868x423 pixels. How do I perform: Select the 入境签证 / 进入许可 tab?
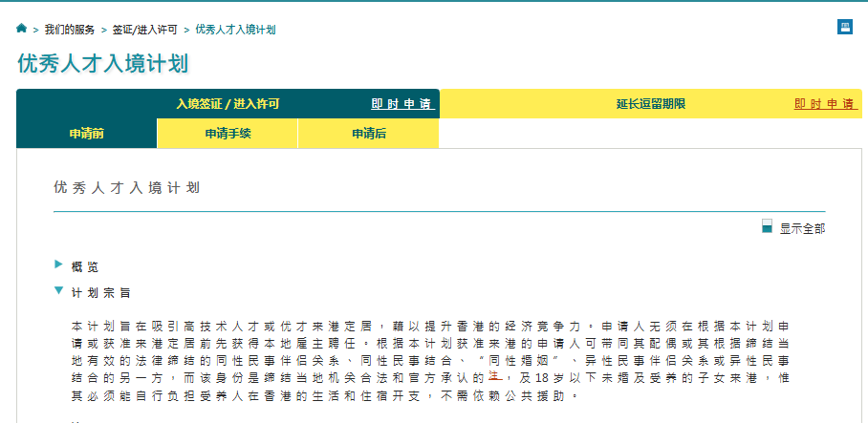(x=228, y=104)
